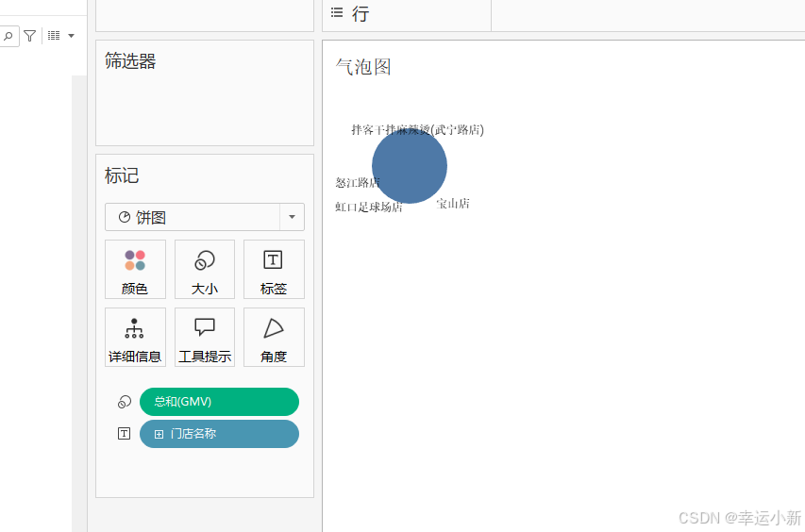Image resolution: width=805 pixels, height=532 pixels.
Task: Click the 怒江路店 label
Action: point(358,183)
